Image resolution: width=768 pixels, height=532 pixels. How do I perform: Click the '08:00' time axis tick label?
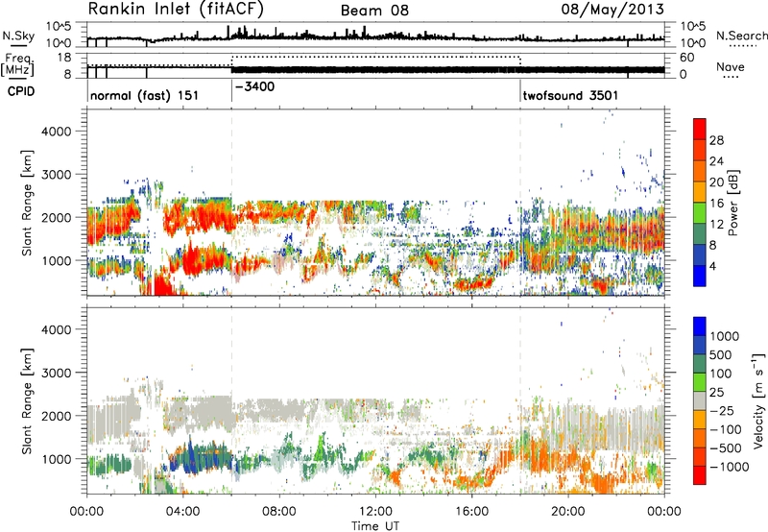tap(279, 512)
